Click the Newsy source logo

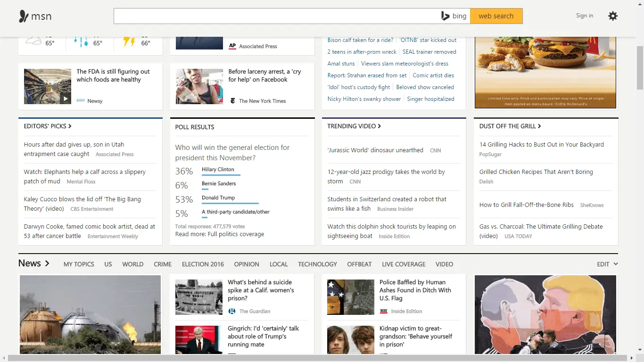(81, 101)
